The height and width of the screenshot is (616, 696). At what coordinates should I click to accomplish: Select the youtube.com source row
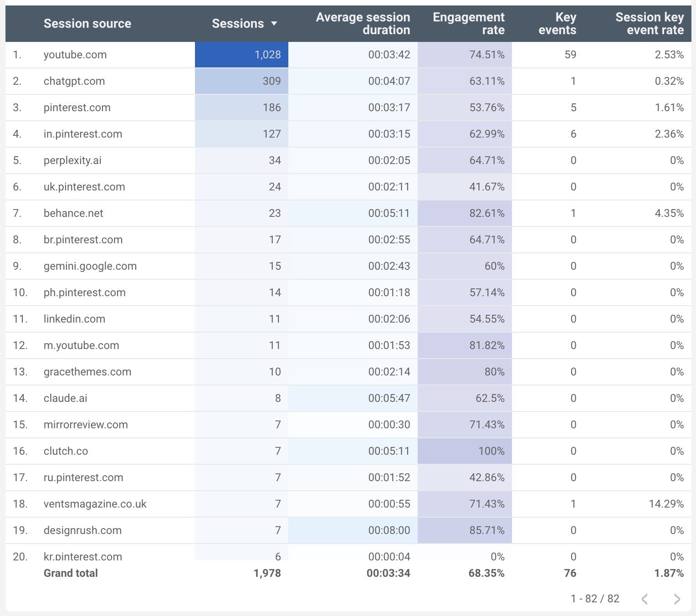(x=75, y=55)
